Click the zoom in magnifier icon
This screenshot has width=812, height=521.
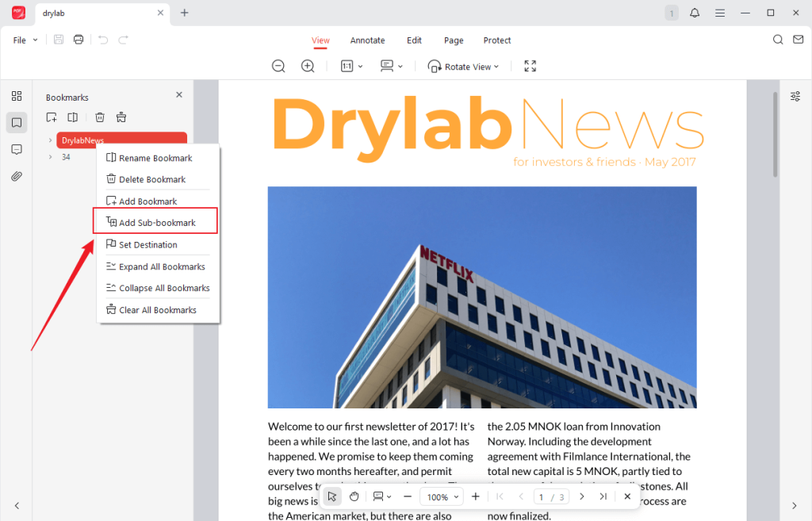[x=308, y=67]
